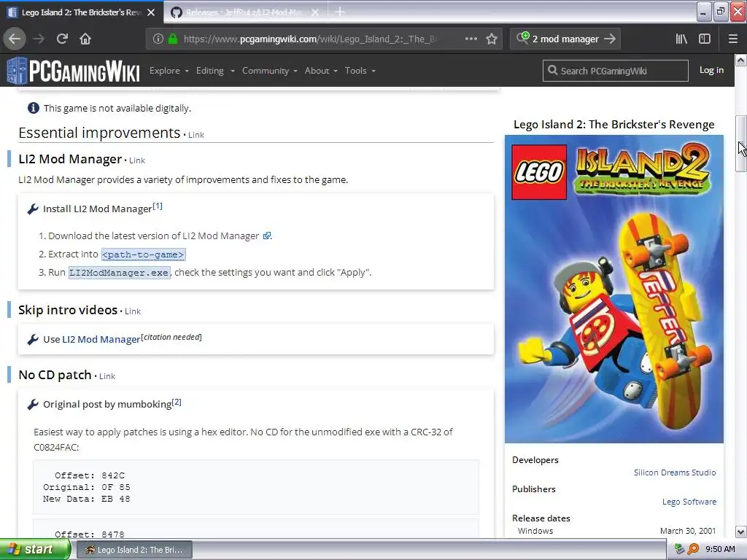Click the Log in link
747x560 pixels.
tap(711, 70)
